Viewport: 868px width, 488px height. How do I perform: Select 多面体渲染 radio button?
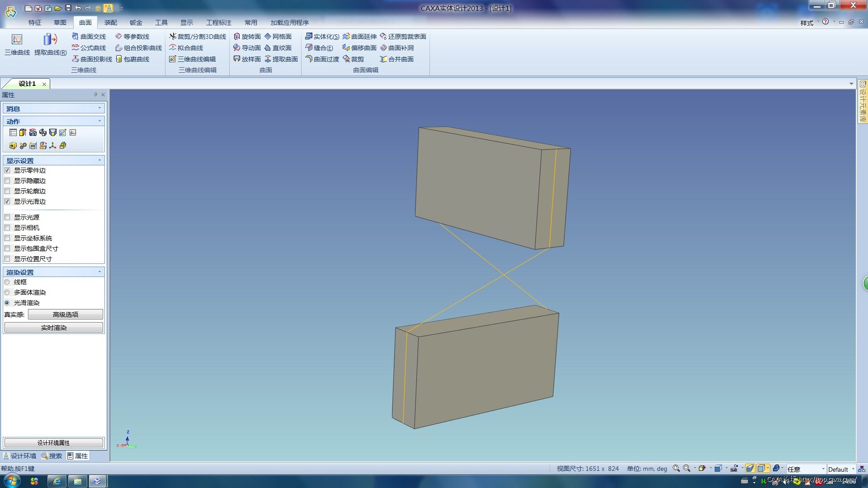7,292
